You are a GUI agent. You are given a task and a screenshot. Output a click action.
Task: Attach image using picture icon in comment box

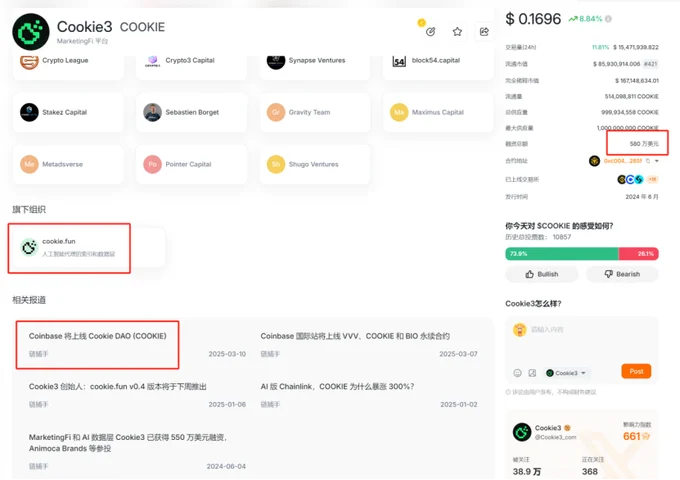pos(532,373)
